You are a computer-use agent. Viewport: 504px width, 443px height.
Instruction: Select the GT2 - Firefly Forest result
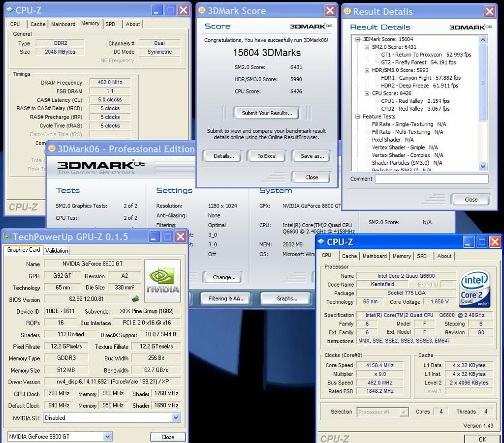coord(418,62)
